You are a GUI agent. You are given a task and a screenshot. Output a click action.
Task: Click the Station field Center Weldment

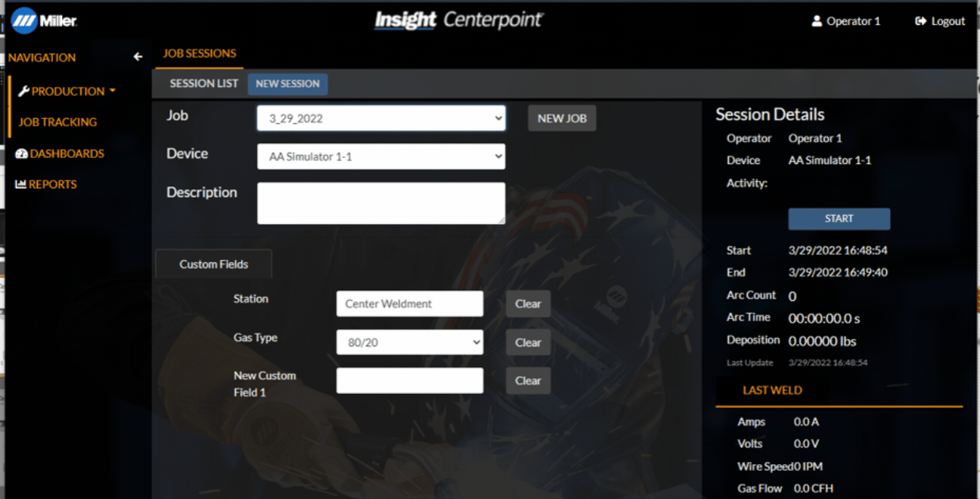pos(410,304)
